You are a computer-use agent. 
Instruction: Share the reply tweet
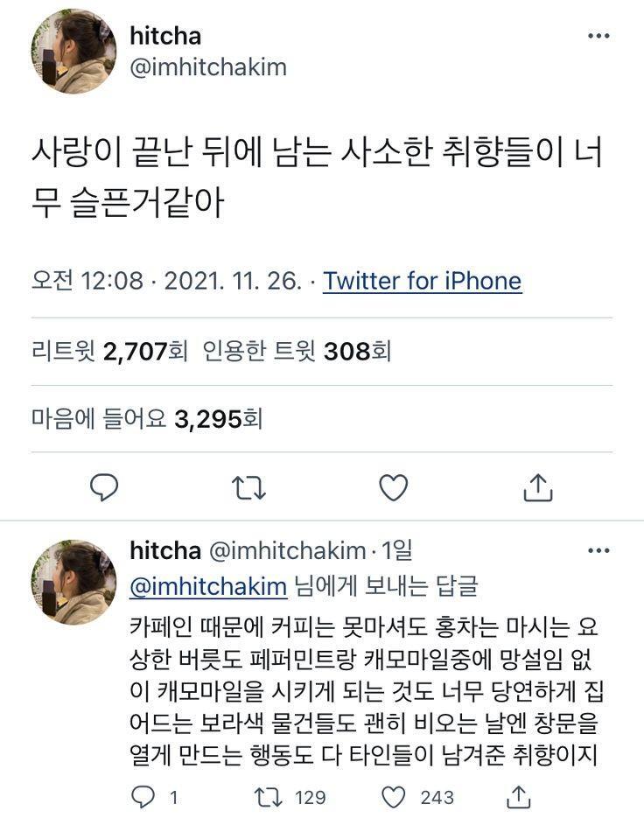519,797
